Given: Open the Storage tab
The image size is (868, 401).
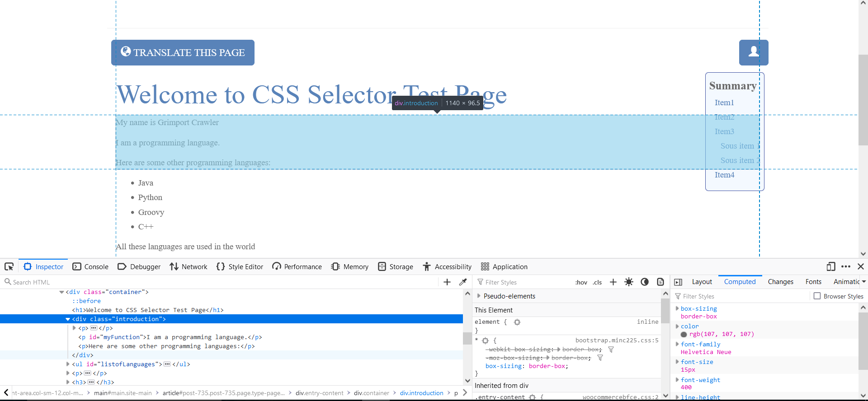Looking at the screenshot, I should coord(396,266).
